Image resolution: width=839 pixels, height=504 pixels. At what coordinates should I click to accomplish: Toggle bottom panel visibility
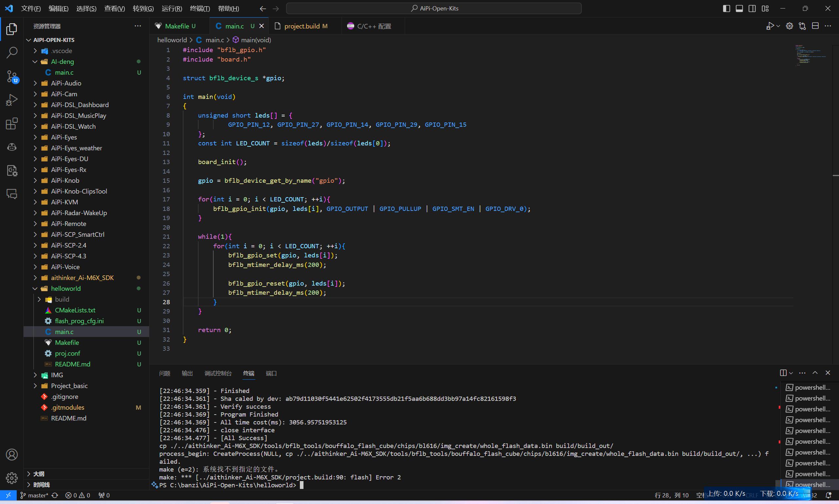pyautogui.click(x=739, y=9)
